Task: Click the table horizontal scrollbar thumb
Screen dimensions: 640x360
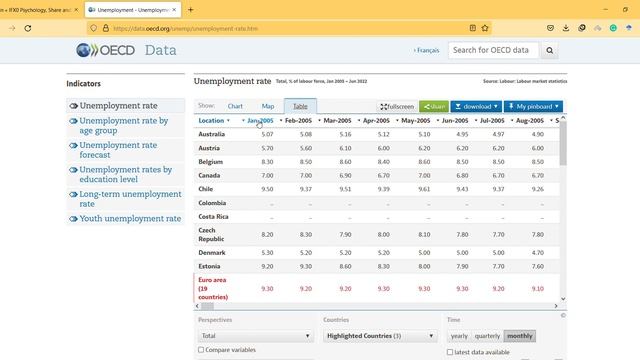Action: [207, 306]
